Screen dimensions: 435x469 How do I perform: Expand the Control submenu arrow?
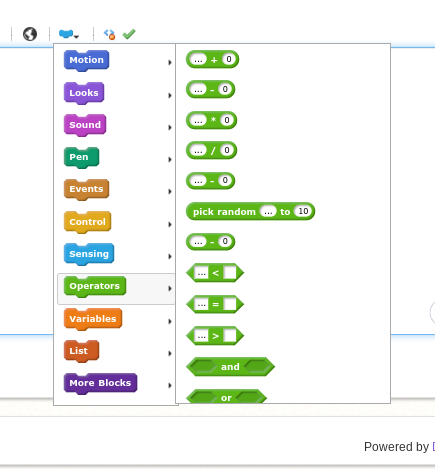point(170,224)
